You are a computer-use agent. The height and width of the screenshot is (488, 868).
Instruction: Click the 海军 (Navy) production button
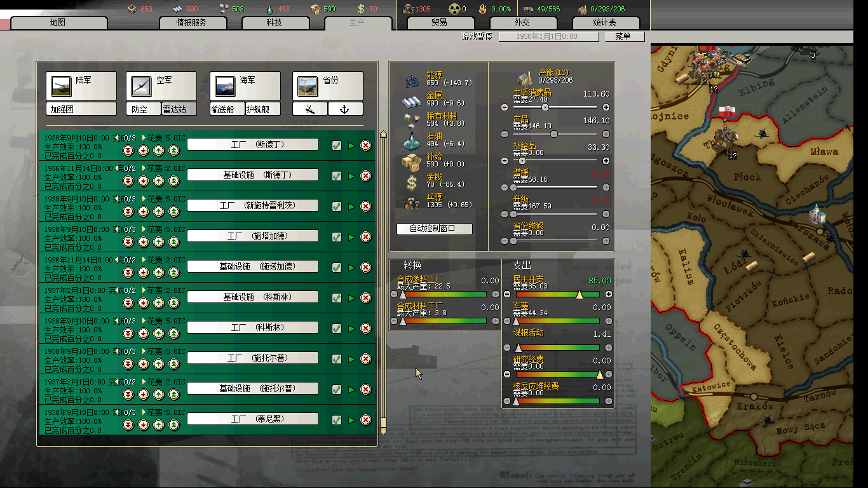tap(245, 86)
